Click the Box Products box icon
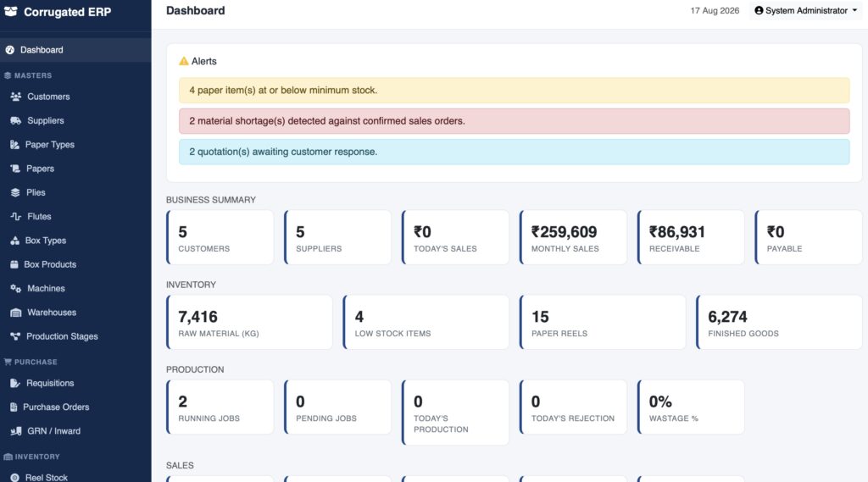Image resolution: width=868 pixels, height=482 pixels. tap(14, 264)
